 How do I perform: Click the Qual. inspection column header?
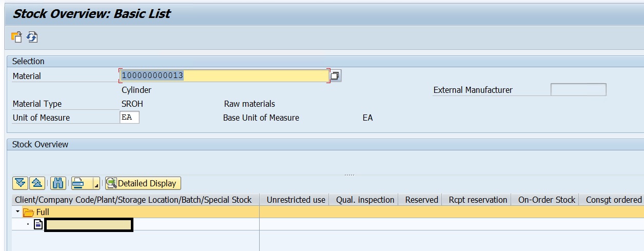(x=365, y=200)
